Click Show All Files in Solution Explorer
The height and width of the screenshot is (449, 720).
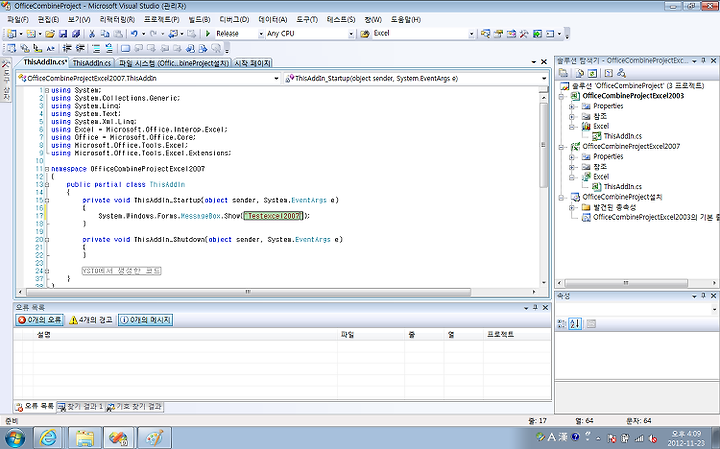tap(579, 73)
